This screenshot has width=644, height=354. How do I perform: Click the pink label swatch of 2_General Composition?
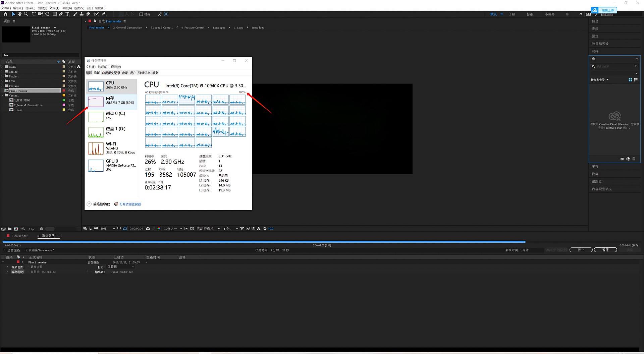(64, 105)
